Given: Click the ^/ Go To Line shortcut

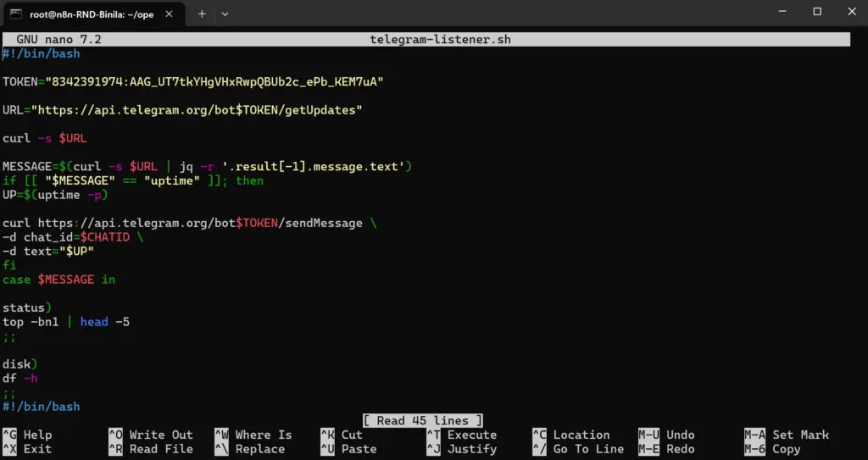Looking at the screenshot, I should [578, 449].
